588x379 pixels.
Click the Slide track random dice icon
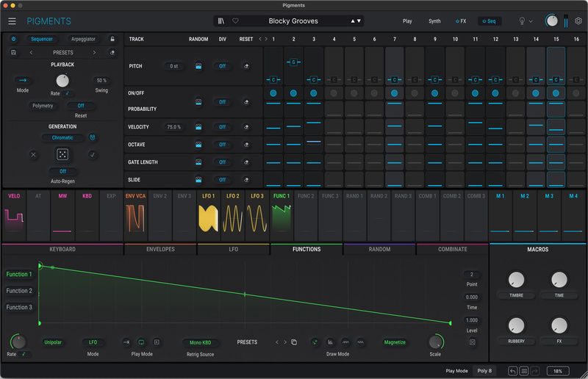click(x=198, y=180)
